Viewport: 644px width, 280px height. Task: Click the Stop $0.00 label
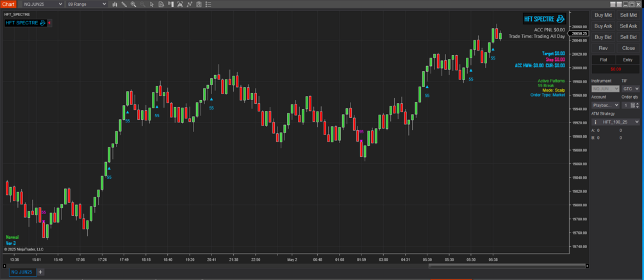click(556, 60)
